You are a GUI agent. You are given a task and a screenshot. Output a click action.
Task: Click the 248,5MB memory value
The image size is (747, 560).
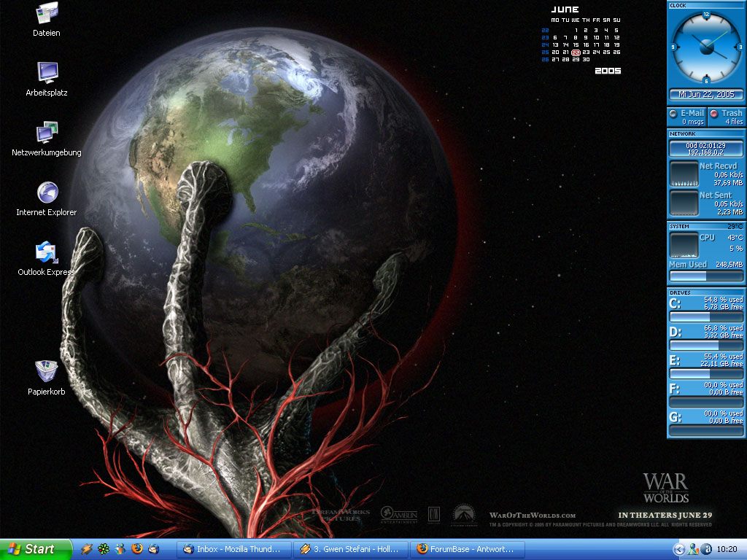[729, 264]
